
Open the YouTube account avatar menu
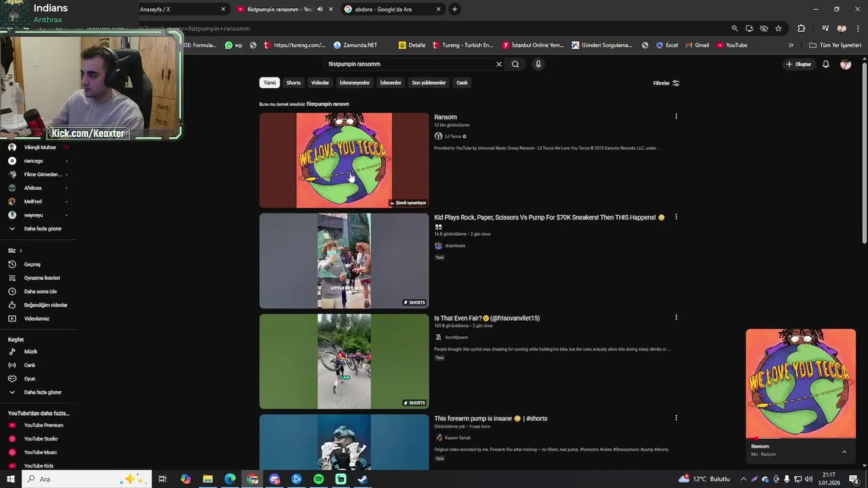point(846,64)
